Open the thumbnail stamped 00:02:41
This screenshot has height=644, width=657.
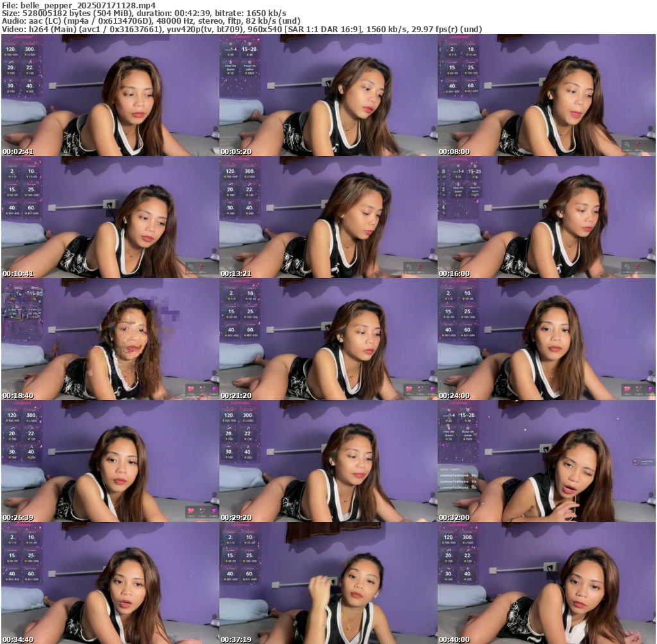[x=110, y=95]
